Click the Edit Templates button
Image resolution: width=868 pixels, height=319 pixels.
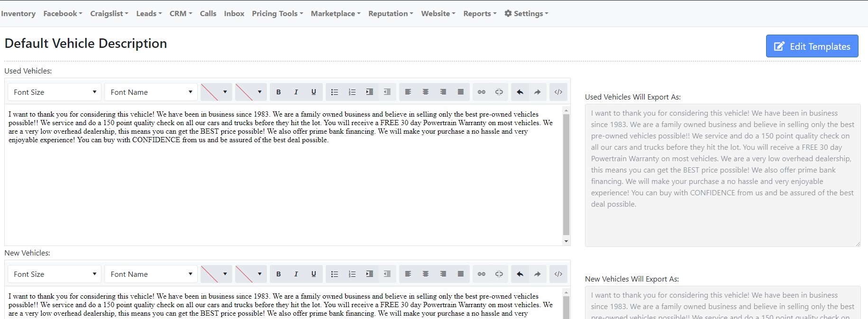tap(812, 46)
